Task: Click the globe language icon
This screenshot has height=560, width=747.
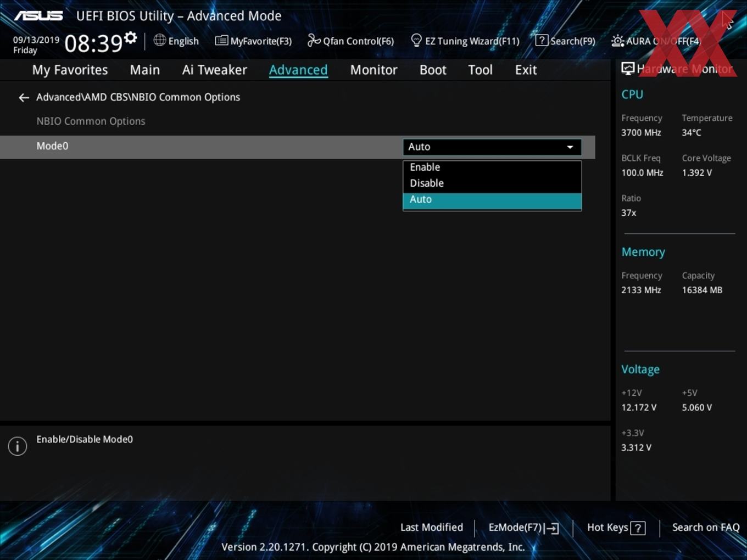Action: (x=159, y=40)
